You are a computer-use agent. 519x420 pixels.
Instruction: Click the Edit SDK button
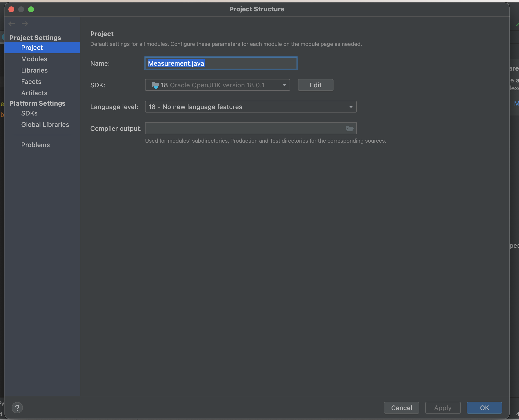point(315,85)
